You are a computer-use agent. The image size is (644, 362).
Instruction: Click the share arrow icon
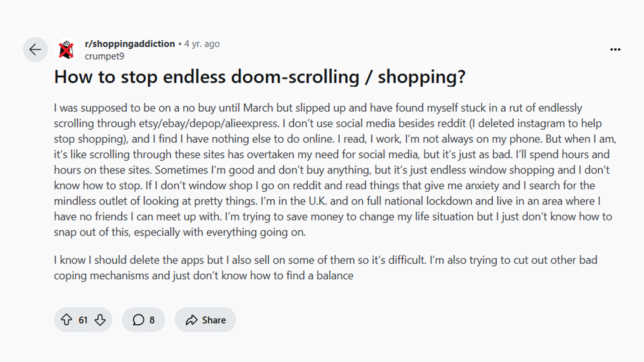(x=191, y=320)
